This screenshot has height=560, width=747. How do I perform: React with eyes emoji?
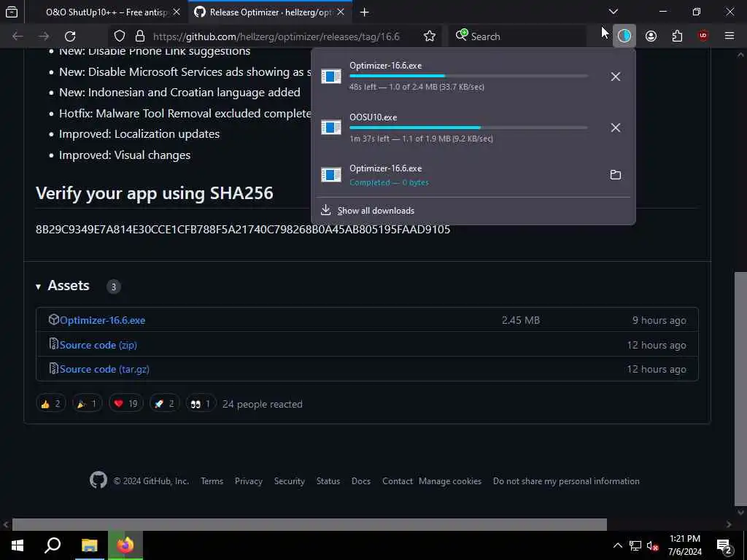pyautogui.click(x=201, y=404)
